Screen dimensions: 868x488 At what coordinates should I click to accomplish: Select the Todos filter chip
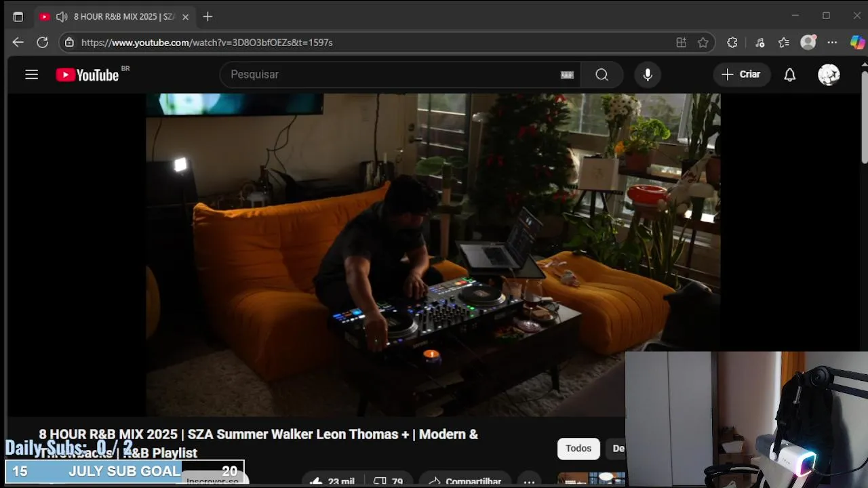click(x=578, y=448)
